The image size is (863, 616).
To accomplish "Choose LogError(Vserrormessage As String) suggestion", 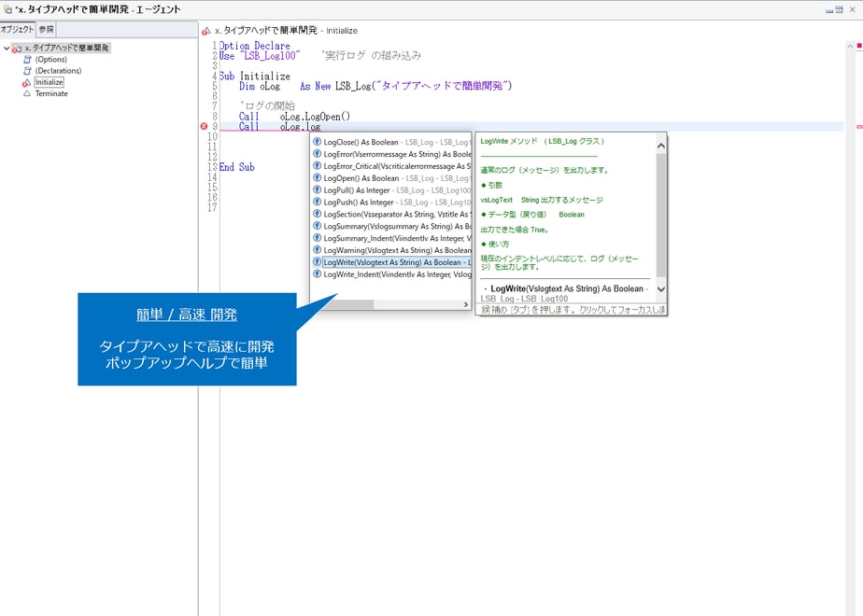I will [392, 154].
